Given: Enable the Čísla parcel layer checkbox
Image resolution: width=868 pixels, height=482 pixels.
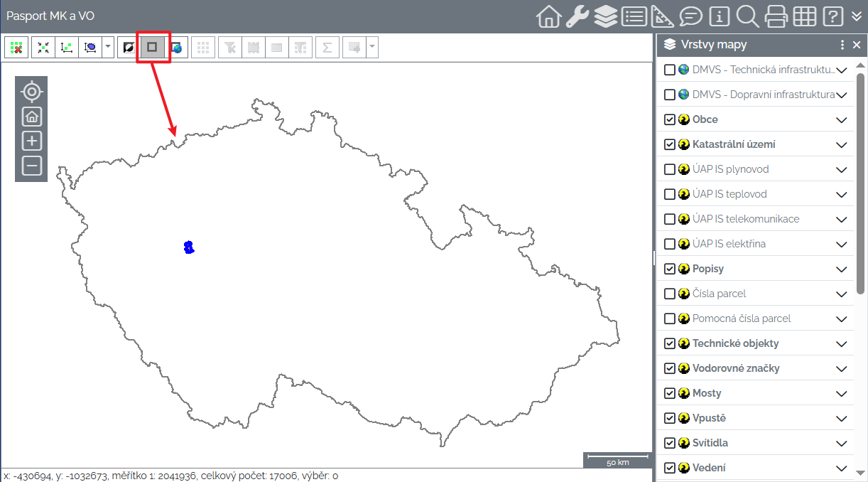Looking at the screenshot, I should click(669, 294).
